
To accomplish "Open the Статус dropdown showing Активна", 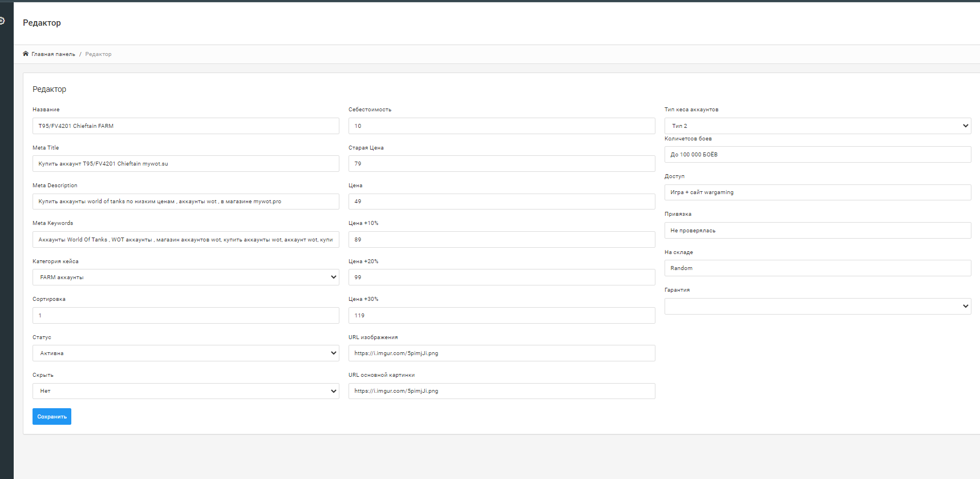I will [185, 353].
